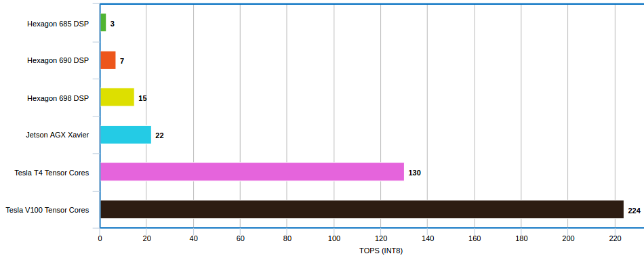Click the value label 15
The width and height of the screenshot is (644, 258).
pos(142,98)
